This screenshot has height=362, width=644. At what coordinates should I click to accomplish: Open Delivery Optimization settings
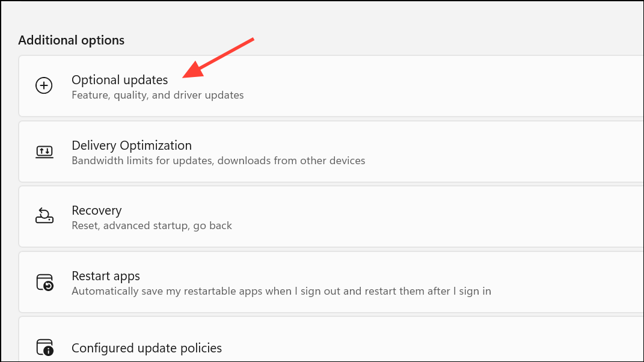132,146
